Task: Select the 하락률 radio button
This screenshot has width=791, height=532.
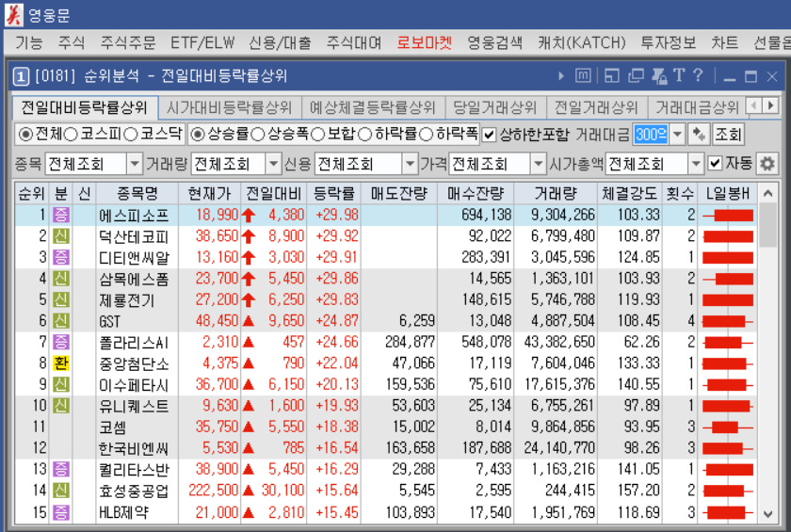Action: click(x=365, y=134)
